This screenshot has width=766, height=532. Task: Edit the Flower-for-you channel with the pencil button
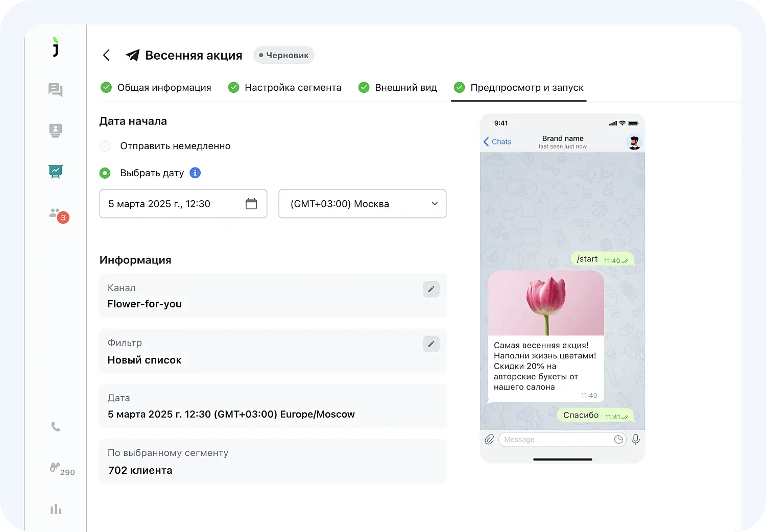pyautogui.click(x=430, y=289)
